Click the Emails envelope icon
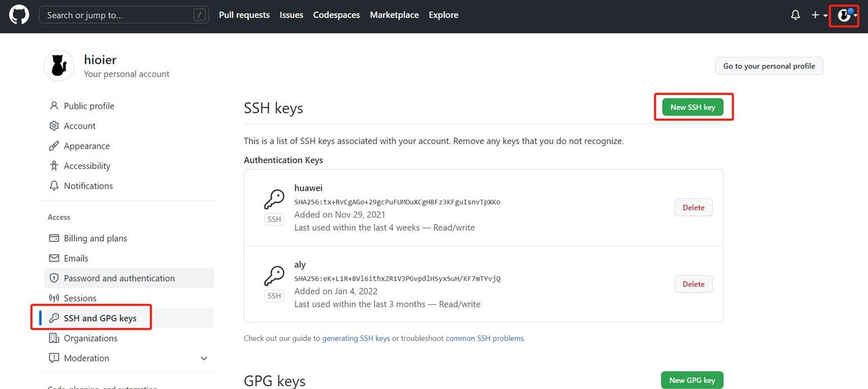 coord(54,258)
